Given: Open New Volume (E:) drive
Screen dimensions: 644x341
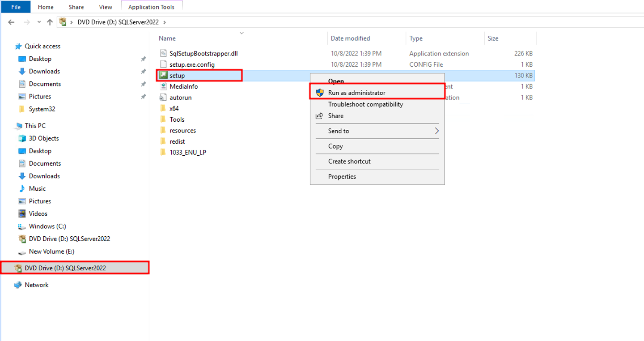Looking at the screenshot, I should pos(51,251).
